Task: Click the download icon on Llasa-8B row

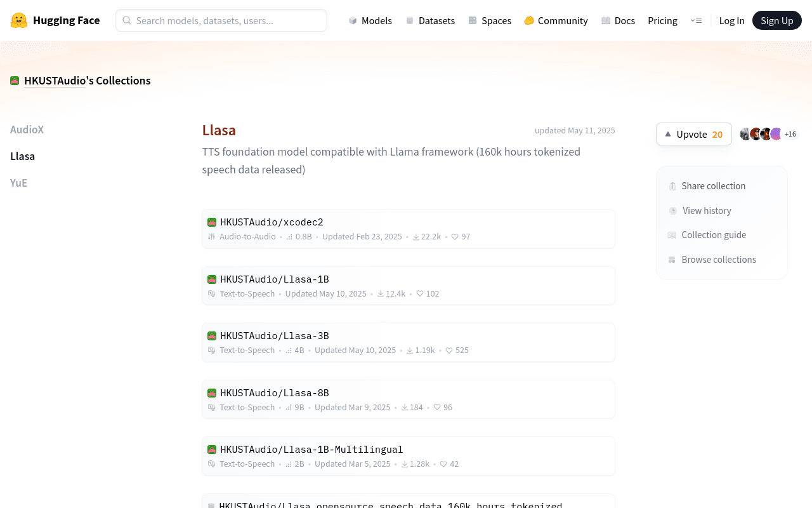Action: [405, 408]
